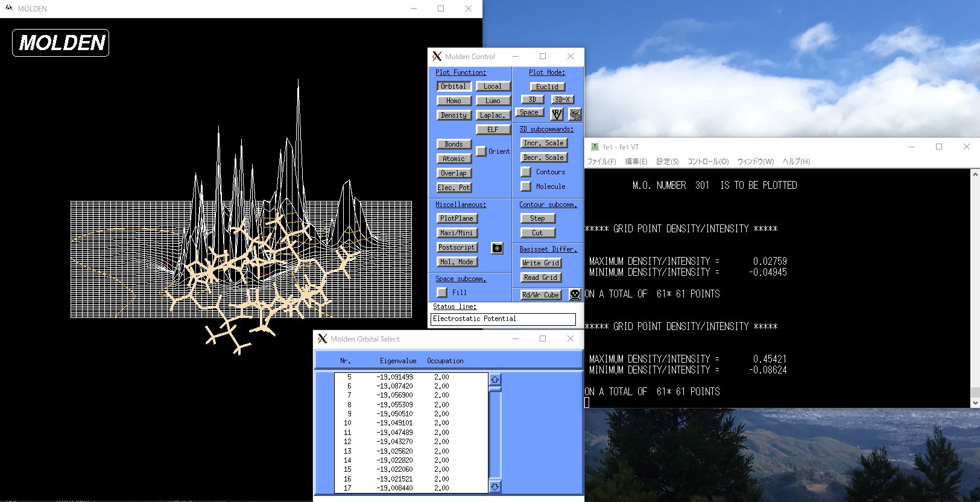Switch to Euclid plot mode
The height and width of the screenshot is (502, 980).
547,87
